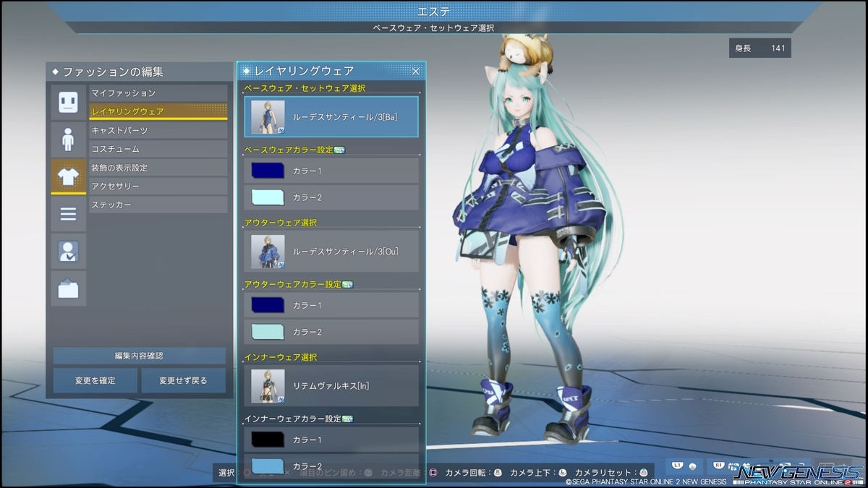
Task: Open the body shape category icon
Action: pyautogui.click(x=68, y=139)
